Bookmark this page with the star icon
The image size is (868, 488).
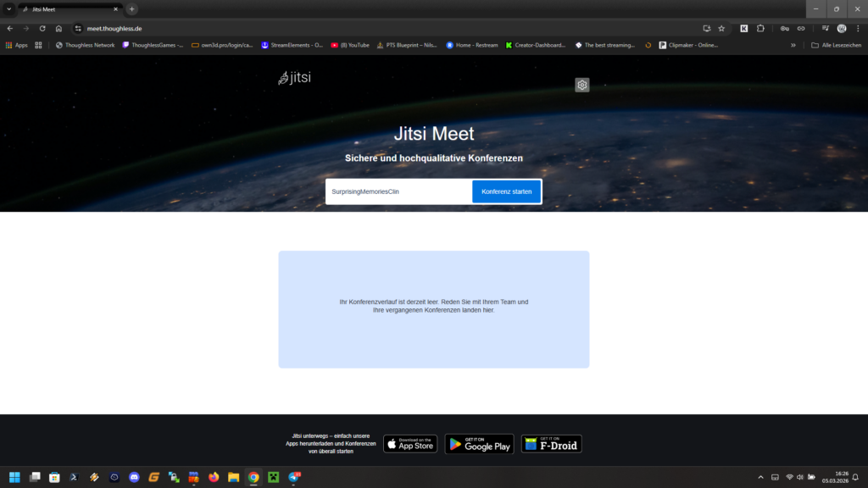click(721, 28)
